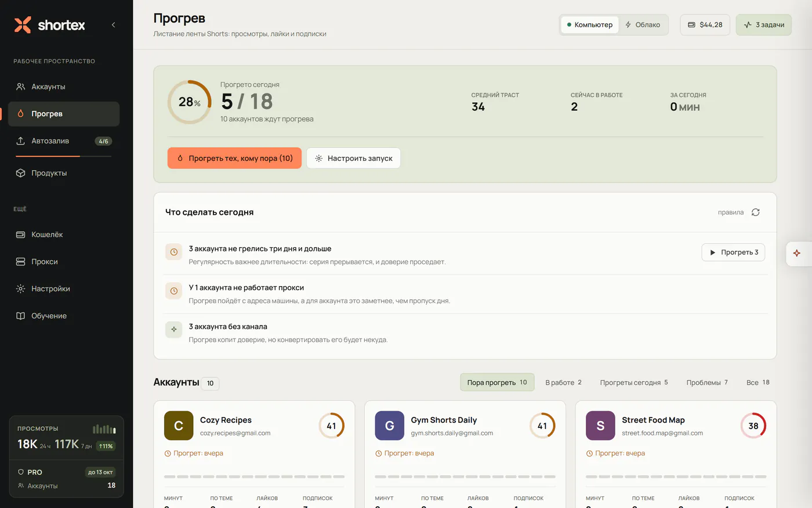Switch run mode to Компьютер

(590, 25)
